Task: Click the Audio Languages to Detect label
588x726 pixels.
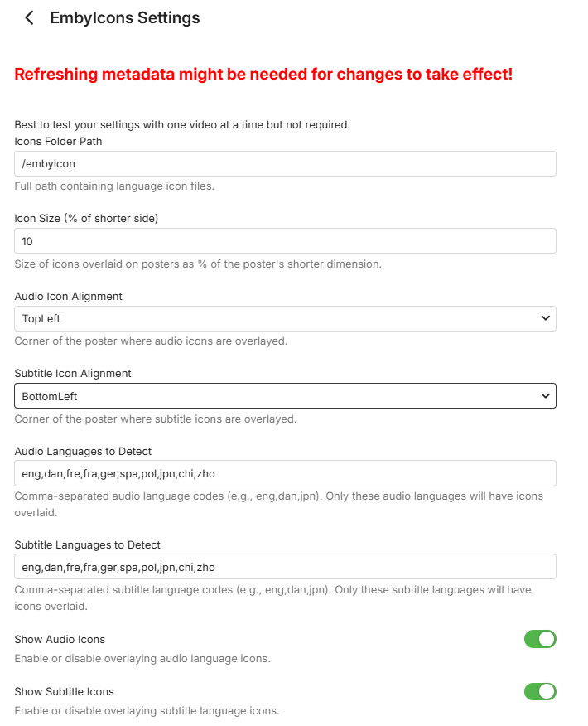Action: (83, 452)
